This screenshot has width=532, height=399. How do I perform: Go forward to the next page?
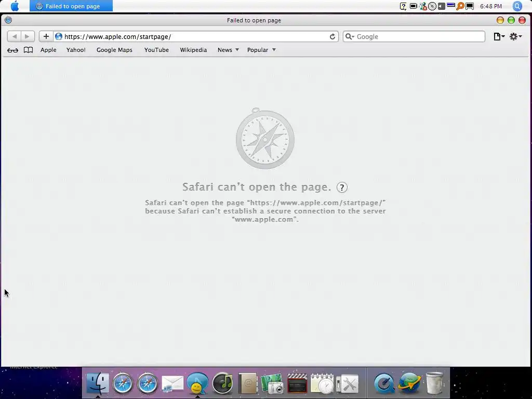click(x=28, y=36)
